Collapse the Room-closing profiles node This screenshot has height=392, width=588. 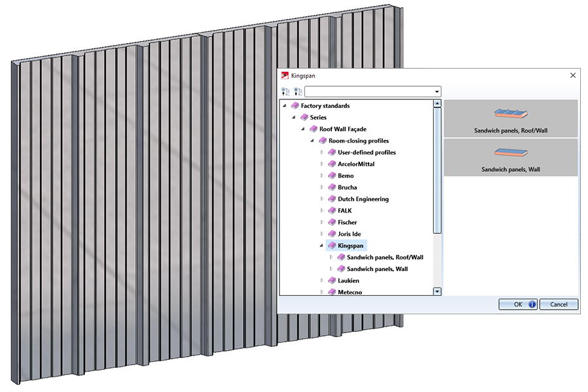pos(312,140)
